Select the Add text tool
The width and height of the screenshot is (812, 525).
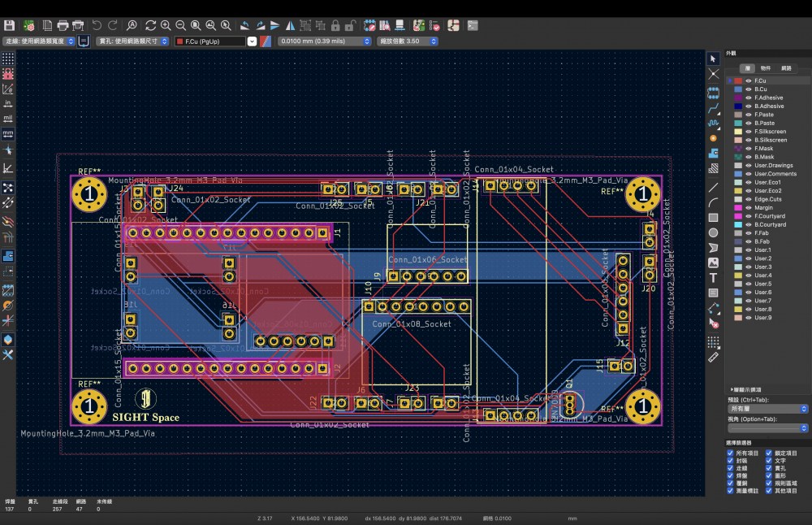[714, 278]
